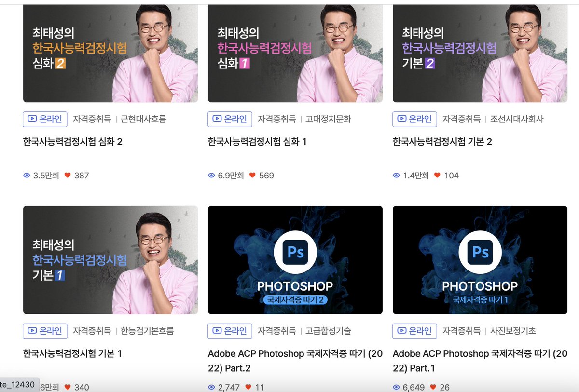Open Adobe ACP Photoshop 국제자격증 따기 Part.2 title

pos(295,361)
